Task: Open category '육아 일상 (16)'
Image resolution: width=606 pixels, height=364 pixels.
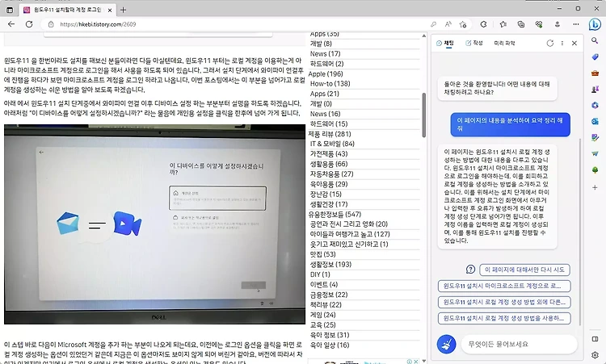Action: [330, 345]
